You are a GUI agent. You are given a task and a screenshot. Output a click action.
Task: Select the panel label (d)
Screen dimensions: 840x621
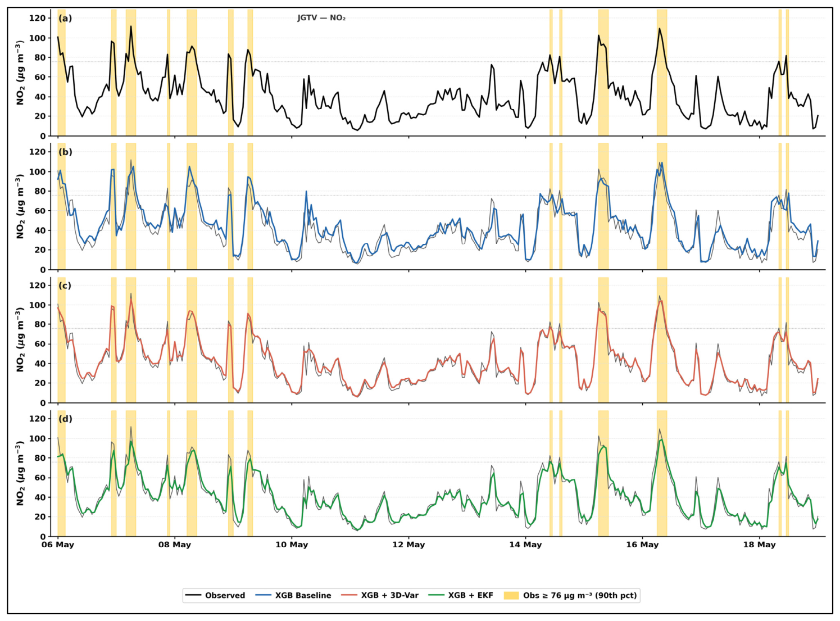(65, 419)
